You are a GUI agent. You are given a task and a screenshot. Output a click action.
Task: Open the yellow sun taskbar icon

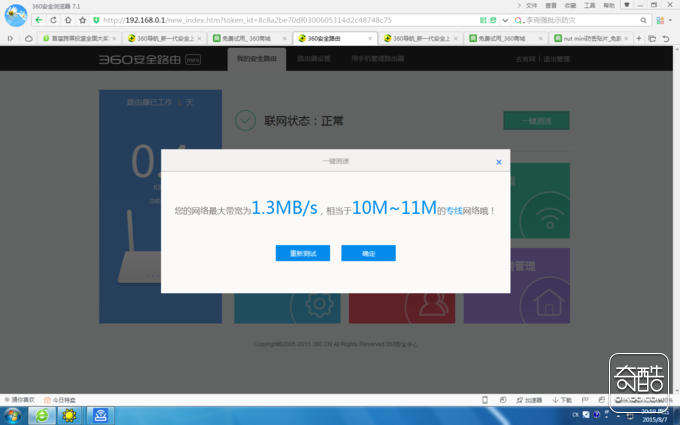(x=69, y=416)
